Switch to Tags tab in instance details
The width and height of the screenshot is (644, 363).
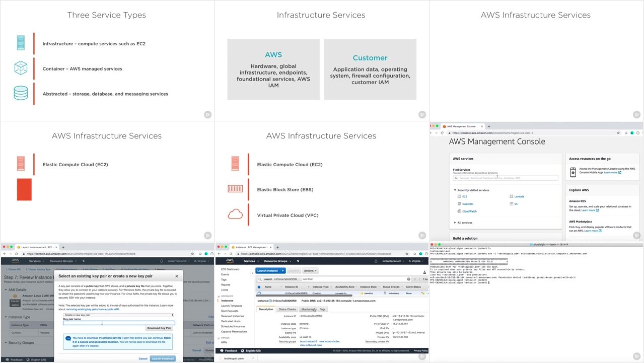tap(323, 309)
